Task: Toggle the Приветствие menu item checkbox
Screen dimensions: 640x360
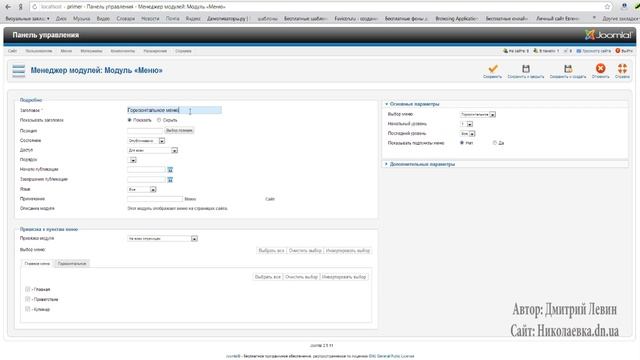Action: (x=28, y=299)
